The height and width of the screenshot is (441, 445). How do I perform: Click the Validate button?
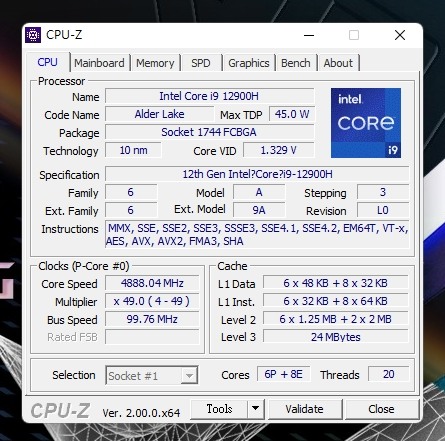304,409
